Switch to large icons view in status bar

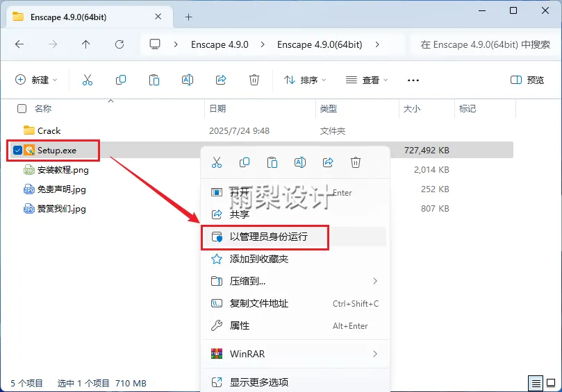coord(551,384)
